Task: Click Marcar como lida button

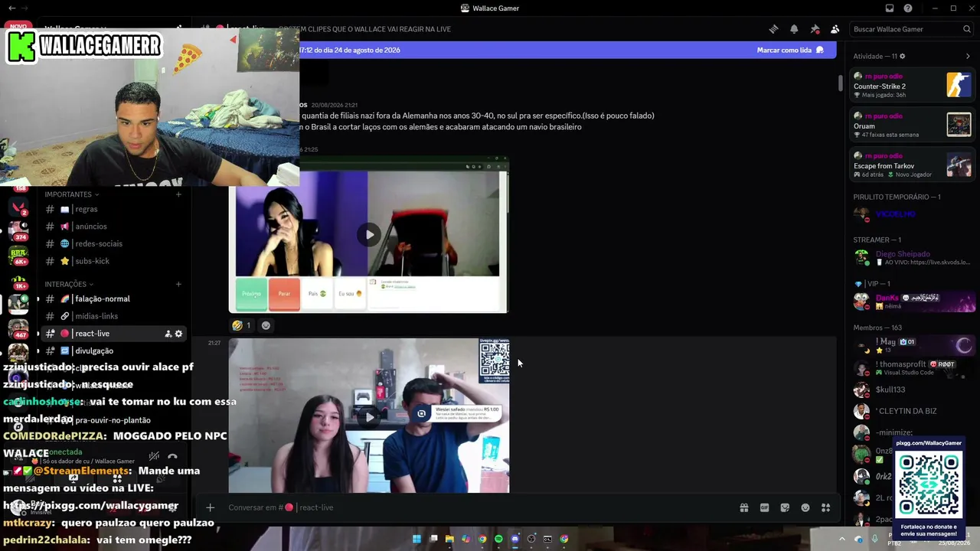Action: 790,50
